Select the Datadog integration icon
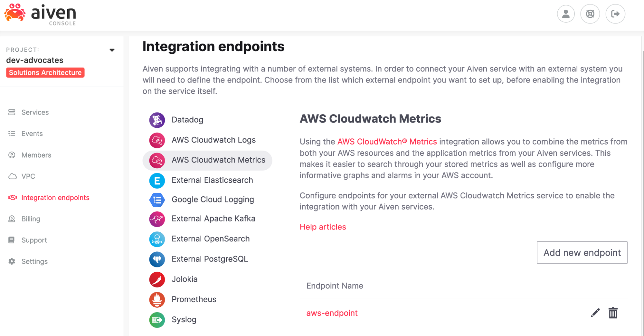Screen dimensions: 644x336 [x=157, y=120]
